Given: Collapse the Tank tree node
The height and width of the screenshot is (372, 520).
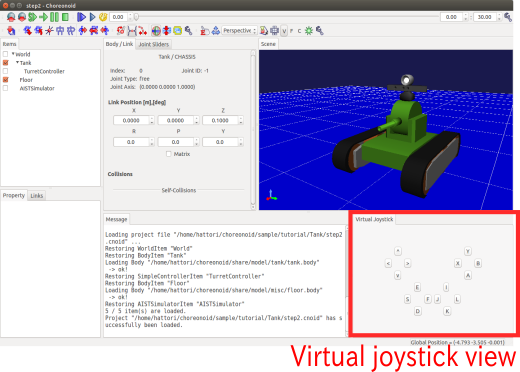Looking at the screenshot, I should [17, 62].
